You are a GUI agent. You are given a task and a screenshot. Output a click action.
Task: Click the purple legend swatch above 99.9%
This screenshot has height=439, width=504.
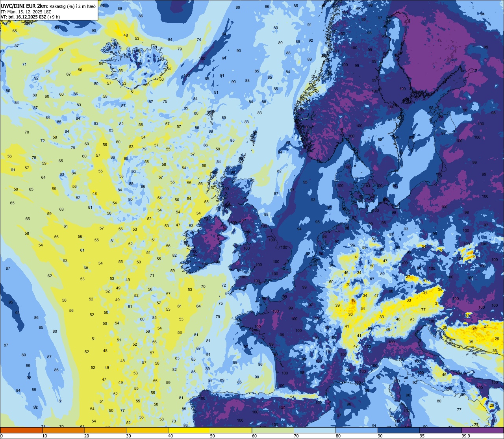pos(483,430)
